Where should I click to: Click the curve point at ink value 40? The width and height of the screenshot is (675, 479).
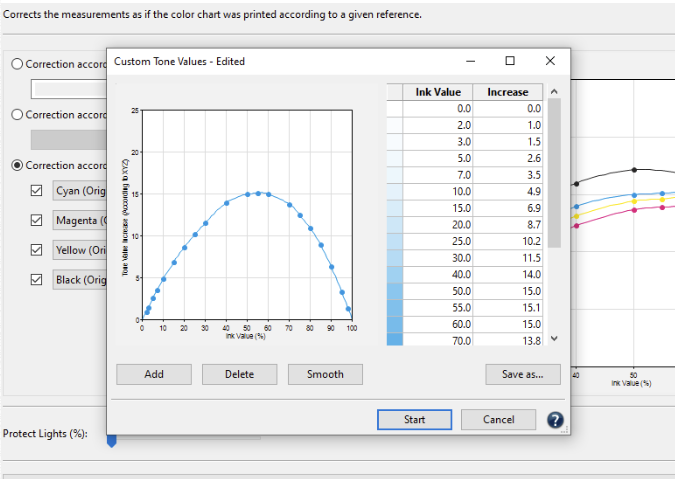coord(226,203)
